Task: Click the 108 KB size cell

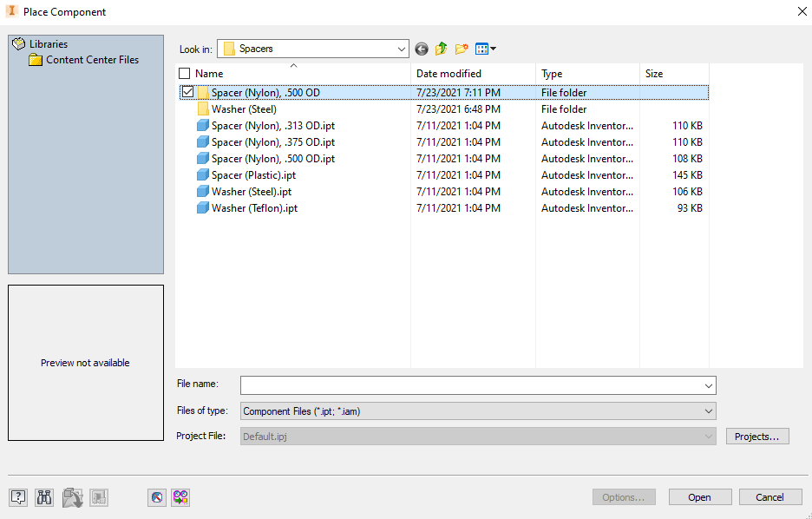Action: [x=687, y=159]
